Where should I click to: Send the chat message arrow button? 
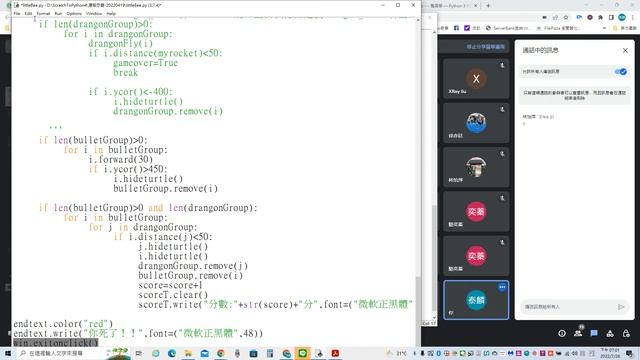click(621, 307)
